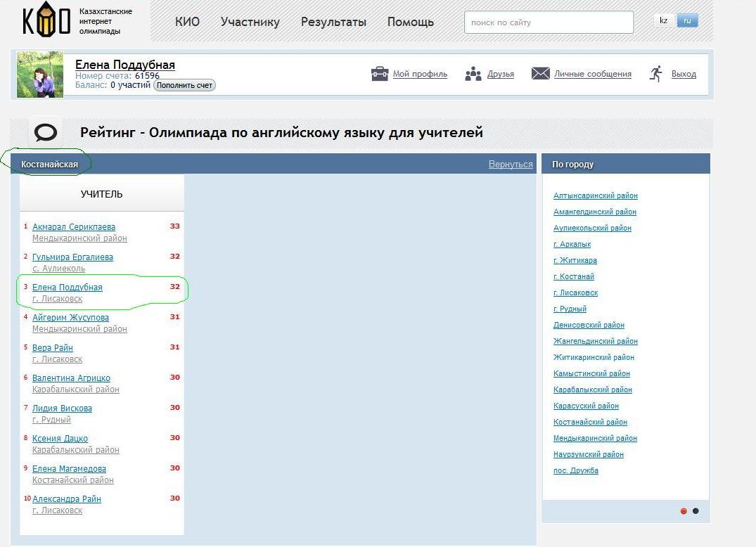Viewport: 756px width, 547px height.
Task: Open the Помощь menu
Action: pyautogui.click(x=410, y=22)
